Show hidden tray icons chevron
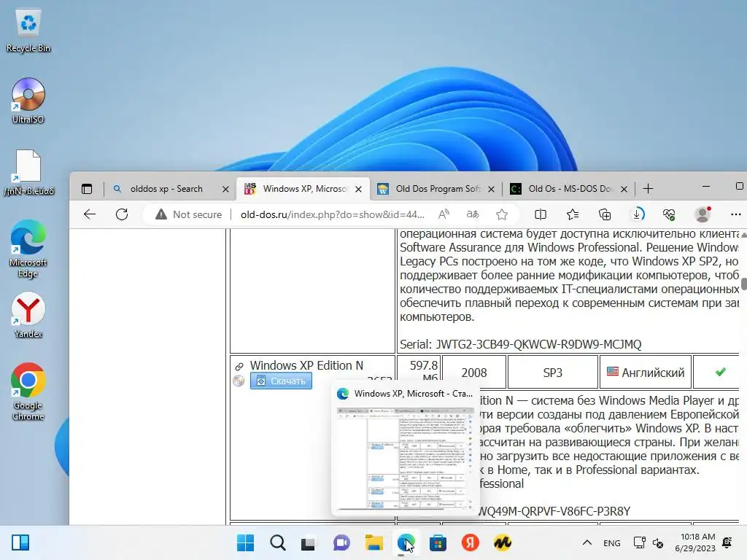Image resolution: width=747 pixels, height=560 pixels. 587,542
